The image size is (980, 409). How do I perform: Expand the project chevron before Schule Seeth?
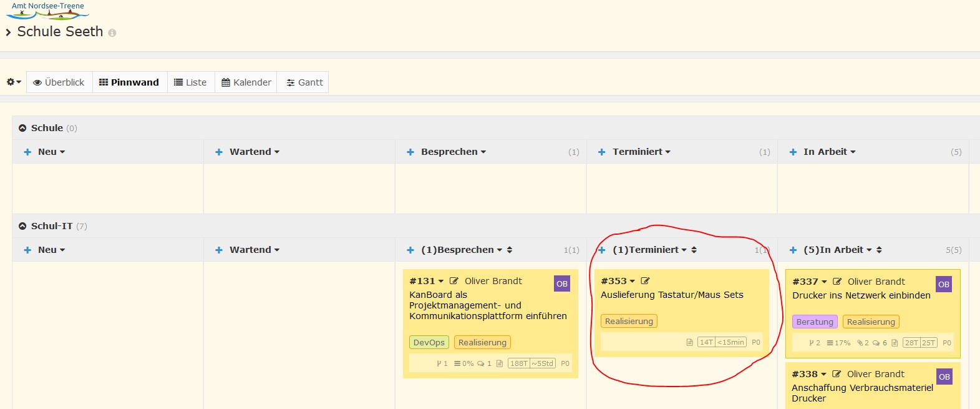tap(9, 32)
